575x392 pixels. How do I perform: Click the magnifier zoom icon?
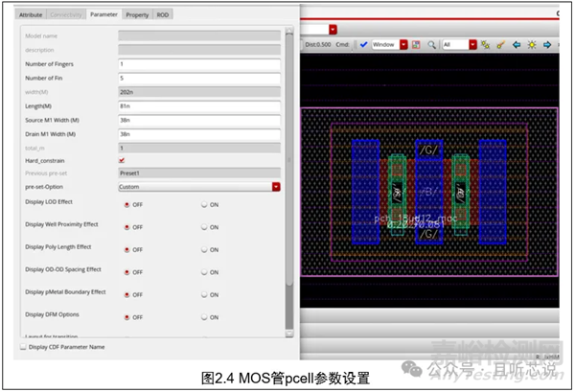tap(432, 44)
